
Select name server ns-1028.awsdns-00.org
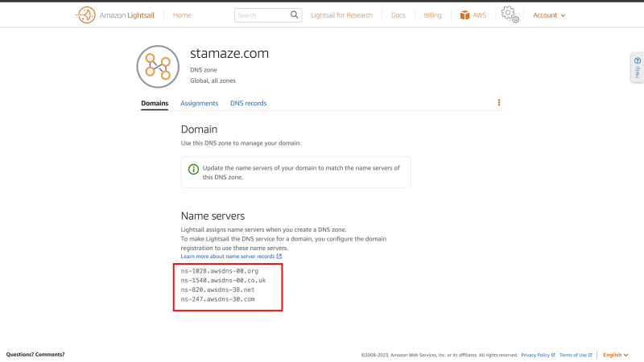tap(219, 271)
